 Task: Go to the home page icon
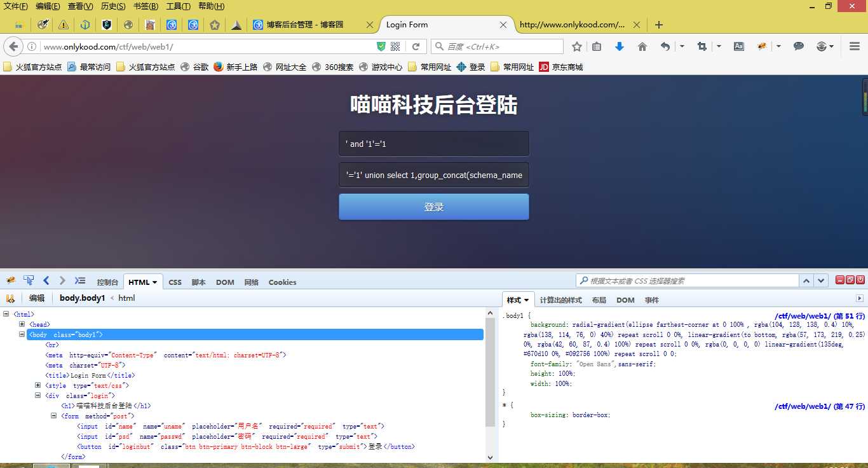[x=642, y=46]
